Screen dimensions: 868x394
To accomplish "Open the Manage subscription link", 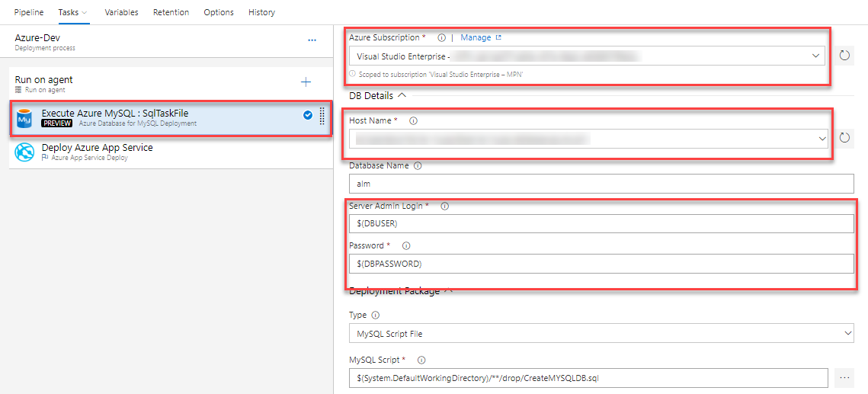I will point(481,37).
